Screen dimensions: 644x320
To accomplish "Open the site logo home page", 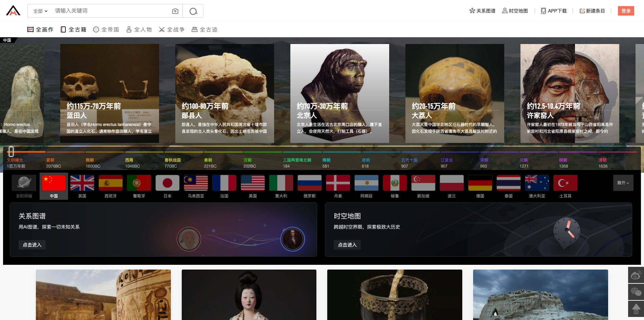I will click(x=13, y=11).
